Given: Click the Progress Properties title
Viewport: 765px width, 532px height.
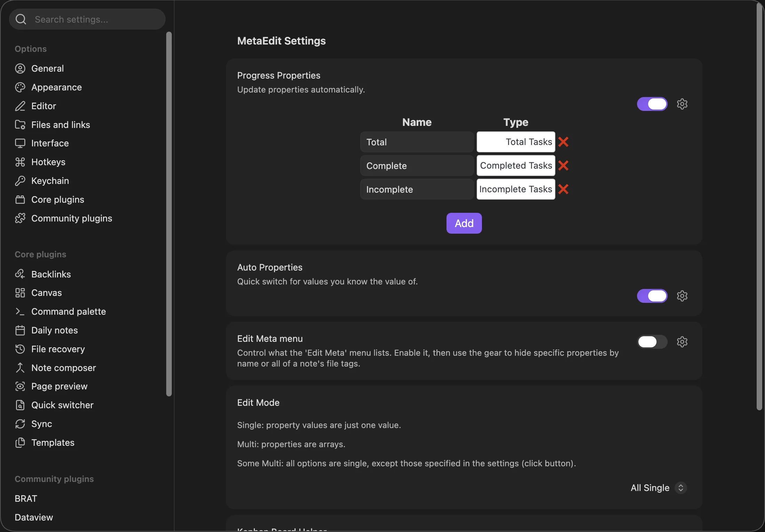Looking at the screenshot, I should point(279,75).
